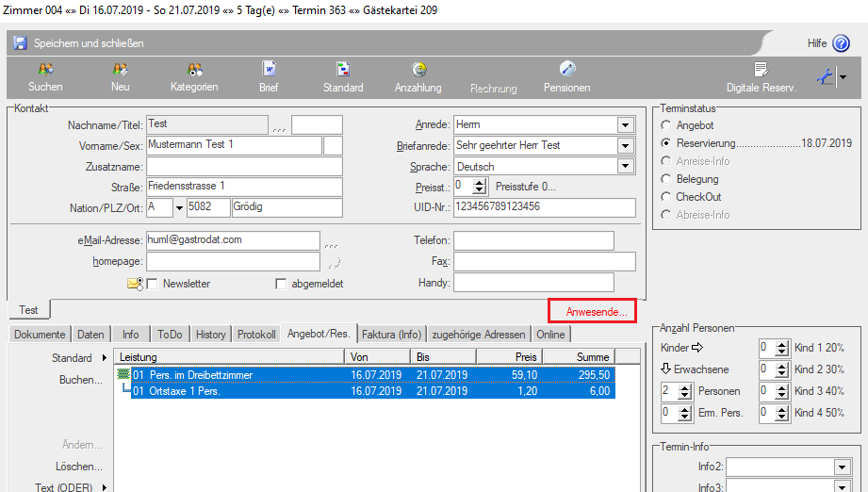Open the Faktura (Info) tab
Screen dimensions: 868x492
click(x=392, y=335)
